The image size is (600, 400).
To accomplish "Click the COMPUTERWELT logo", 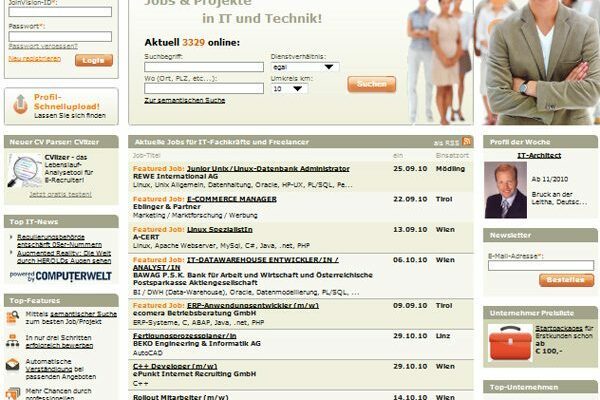I will tap(61, 276).
